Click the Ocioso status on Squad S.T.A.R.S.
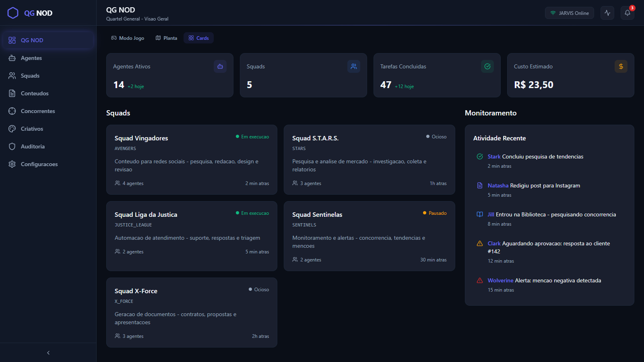Viewport: 644px width, 362px height. (436, 137)
